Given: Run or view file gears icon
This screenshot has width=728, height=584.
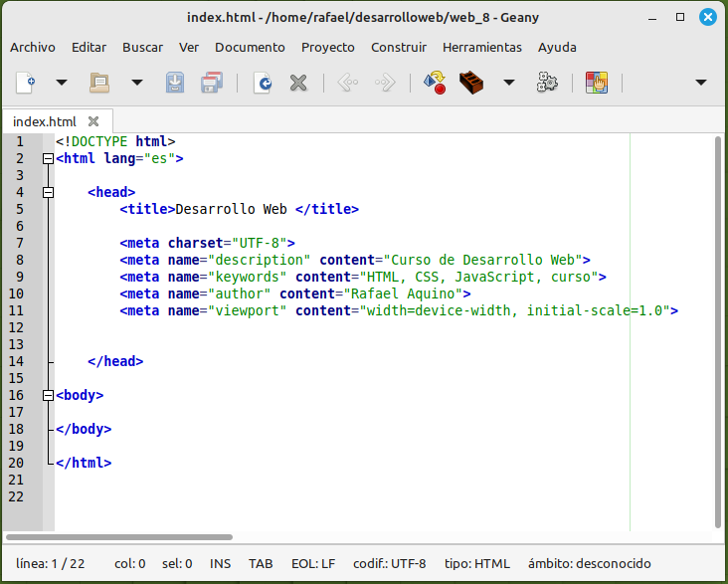Looking at the screenshot, I should 547,83.
